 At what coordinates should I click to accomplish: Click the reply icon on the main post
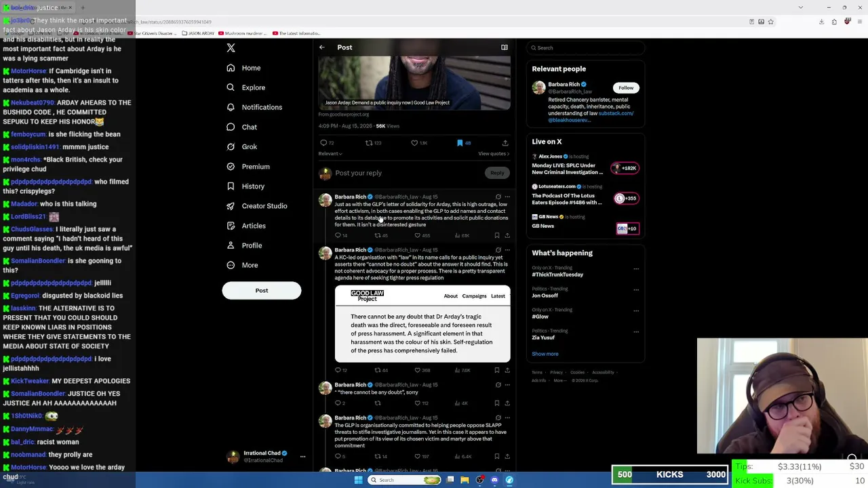[323, 143]
